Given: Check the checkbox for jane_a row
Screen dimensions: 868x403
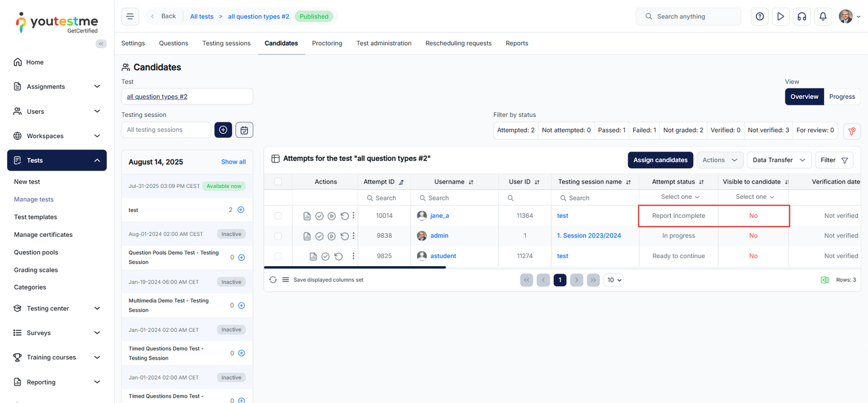Looking at the screenshot, I should tap(278, 216).
